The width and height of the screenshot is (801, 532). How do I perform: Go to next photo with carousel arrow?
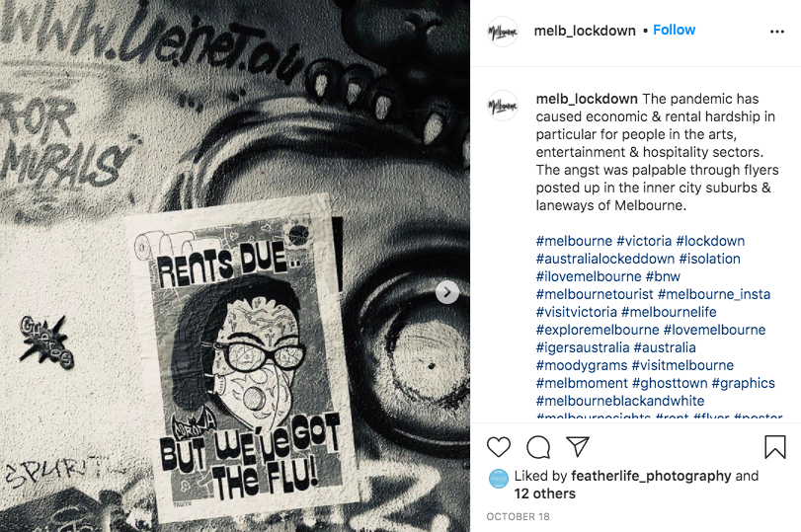point(447,292)
